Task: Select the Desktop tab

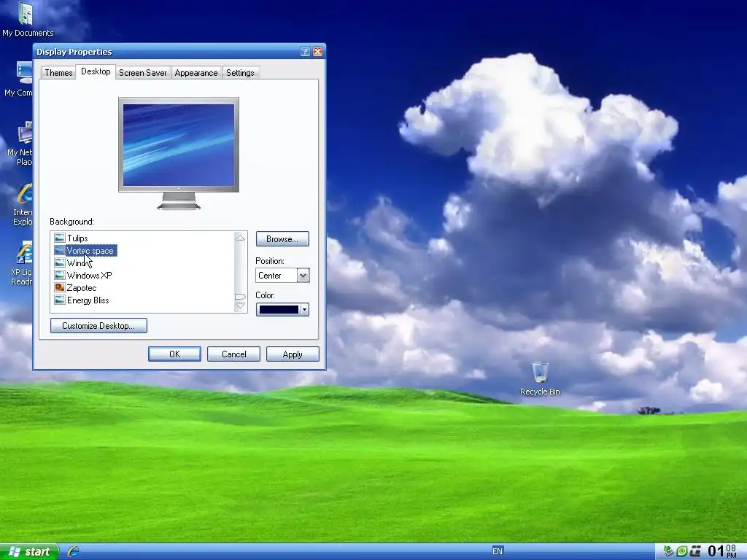Action: pos(96,71)
